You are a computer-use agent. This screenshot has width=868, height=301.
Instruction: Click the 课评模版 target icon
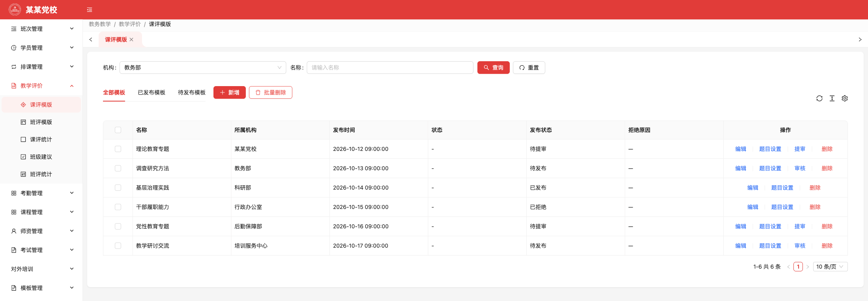(x=23, y=105)
